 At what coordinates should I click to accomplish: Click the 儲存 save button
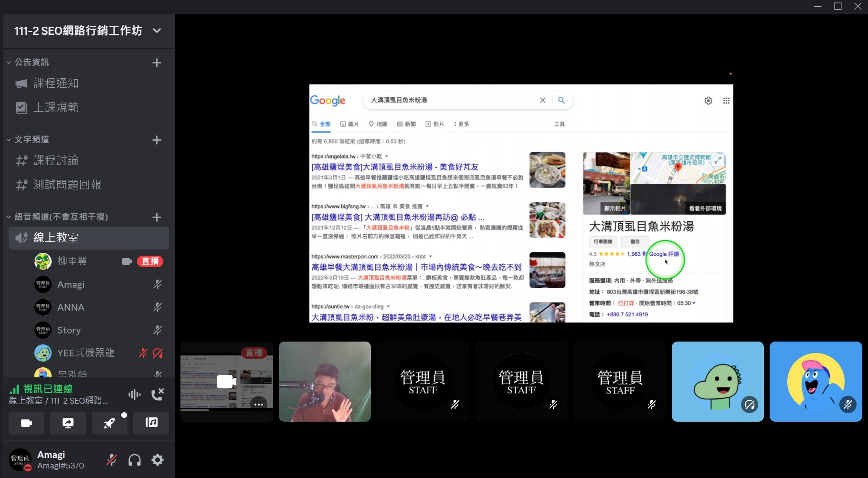(x=635, y=241)
